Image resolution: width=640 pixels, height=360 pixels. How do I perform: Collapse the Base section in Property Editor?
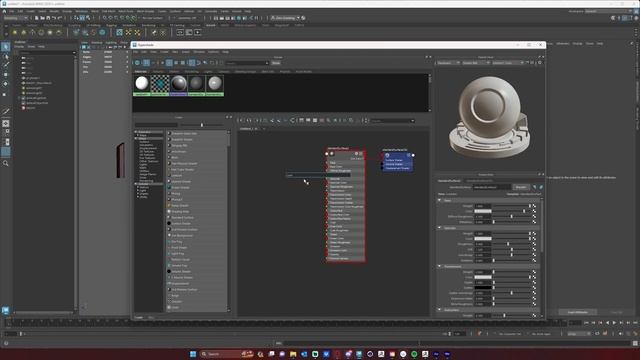440,200
